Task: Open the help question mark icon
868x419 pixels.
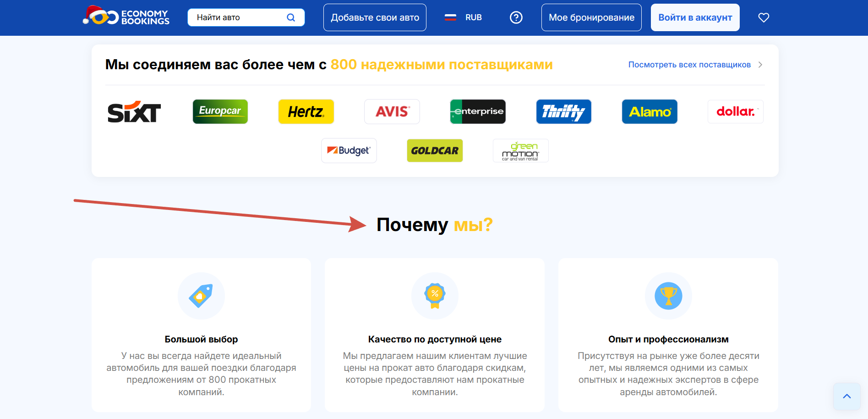Action: click(516, 17)
